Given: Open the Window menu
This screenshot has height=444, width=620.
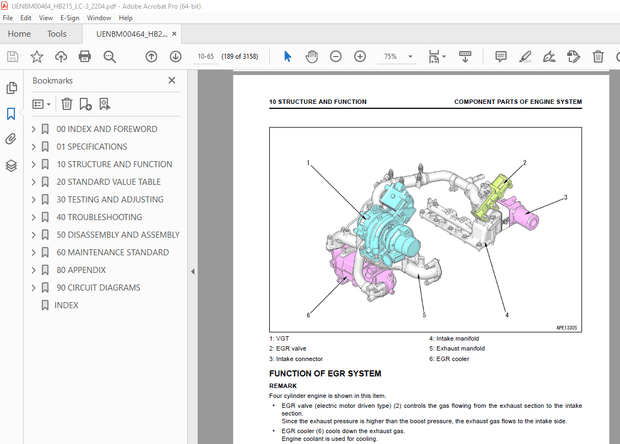Looking at the screenshot, I should (x=99, y=18).
